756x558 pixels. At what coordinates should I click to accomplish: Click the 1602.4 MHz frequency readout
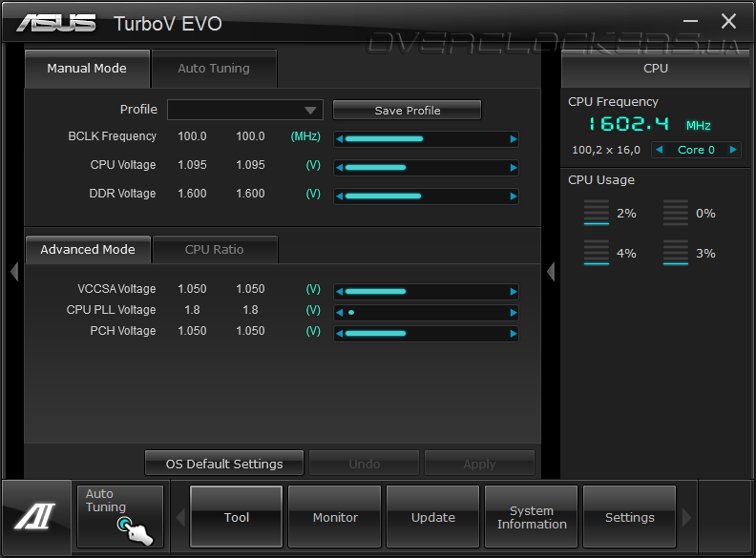point(649,124)
